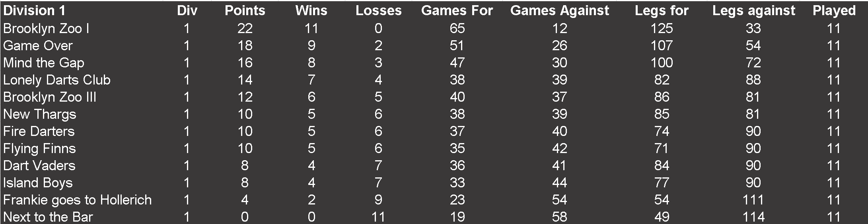Click the Mind the Gap row label
Screen dimensions: 868x224
click(44, 63)
